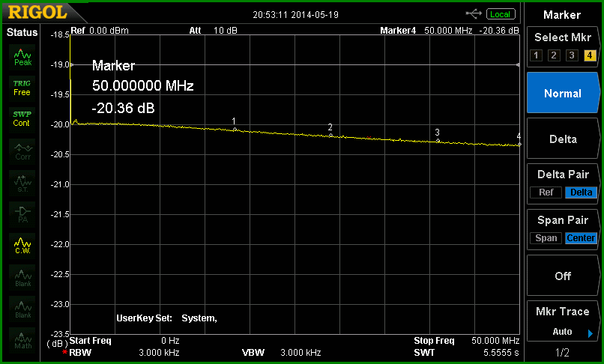
Task: Open the Mkr Trace Auto submenu arrow
Action: [590, 333]
